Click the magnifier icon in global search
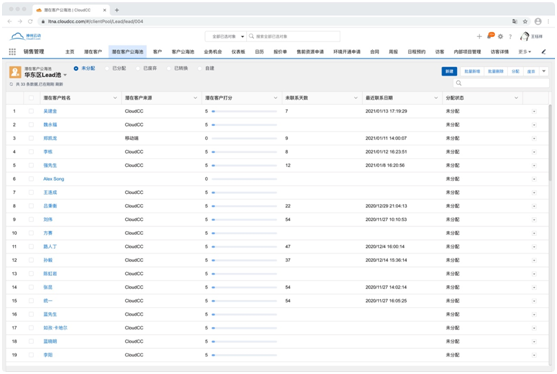This screenshot has height=374, width=557. coord(252,36)
